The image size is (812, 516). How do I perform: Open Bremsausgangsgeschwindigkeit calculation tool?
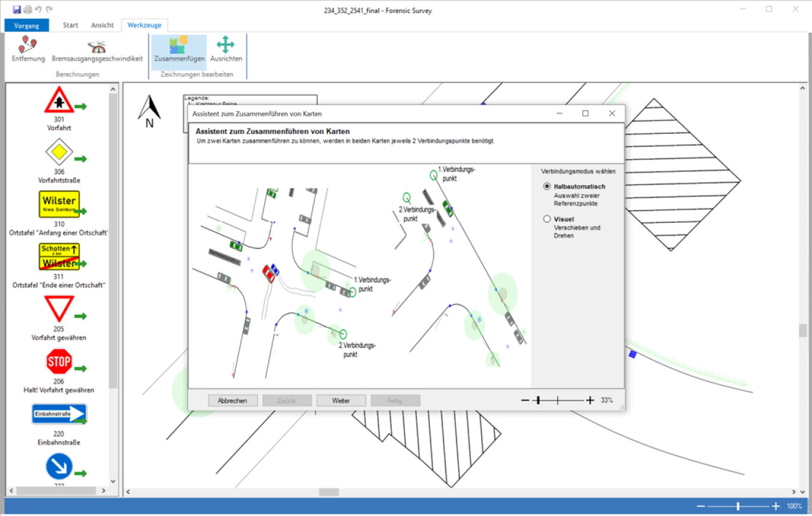click(x=97, y=49)
